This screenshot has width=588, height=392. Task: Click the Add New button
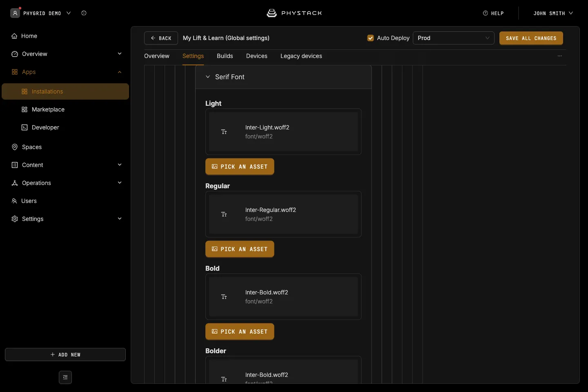click(x=65, y=354)
